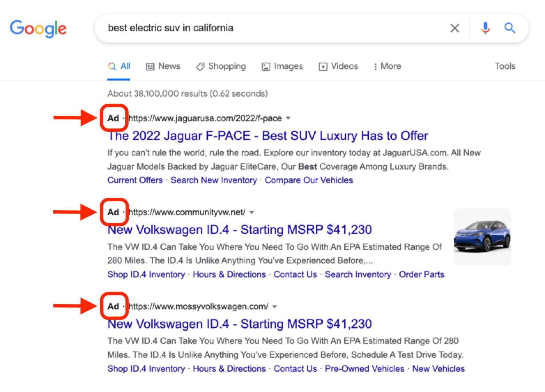Open the Tools menu
The height and width of the screenshot is (392, 545).
(x=505, y=66)
